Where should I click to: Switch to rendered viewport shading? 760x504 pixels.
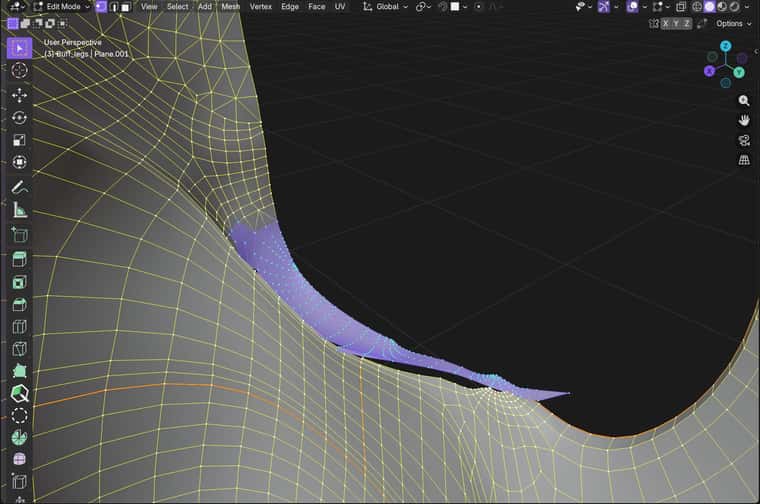(735, 6)
